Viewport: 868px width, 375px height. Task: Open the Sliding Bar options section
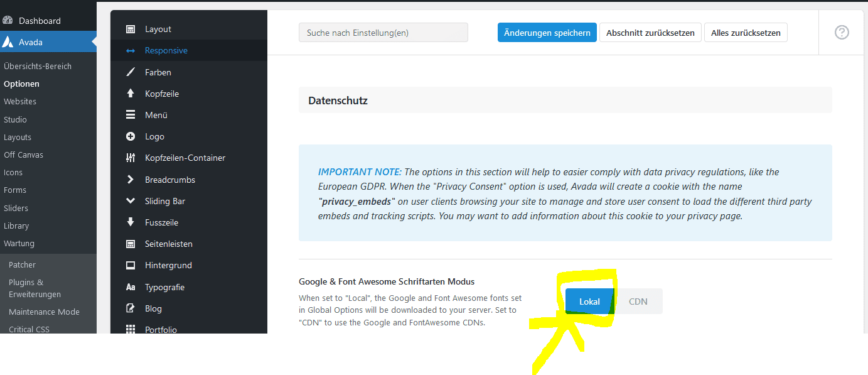tap(189, 201)
